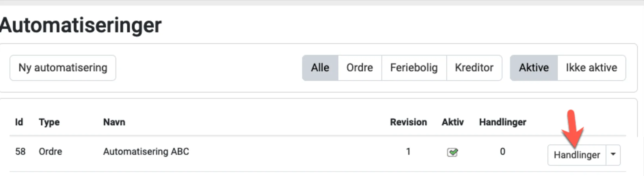Viewport: 644px width, 176px height.
Task: Sort by the Id column header
Action: tap(19, 122)
